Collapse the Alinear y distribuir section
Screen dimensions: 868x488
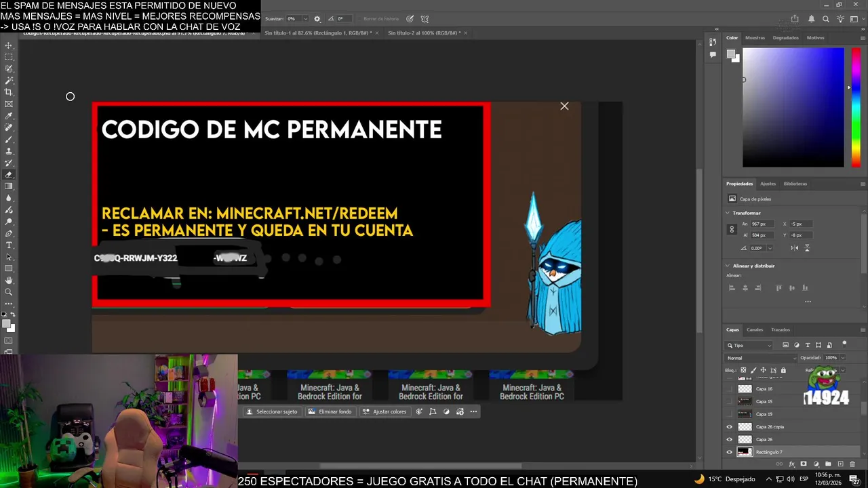click(728, 266)
